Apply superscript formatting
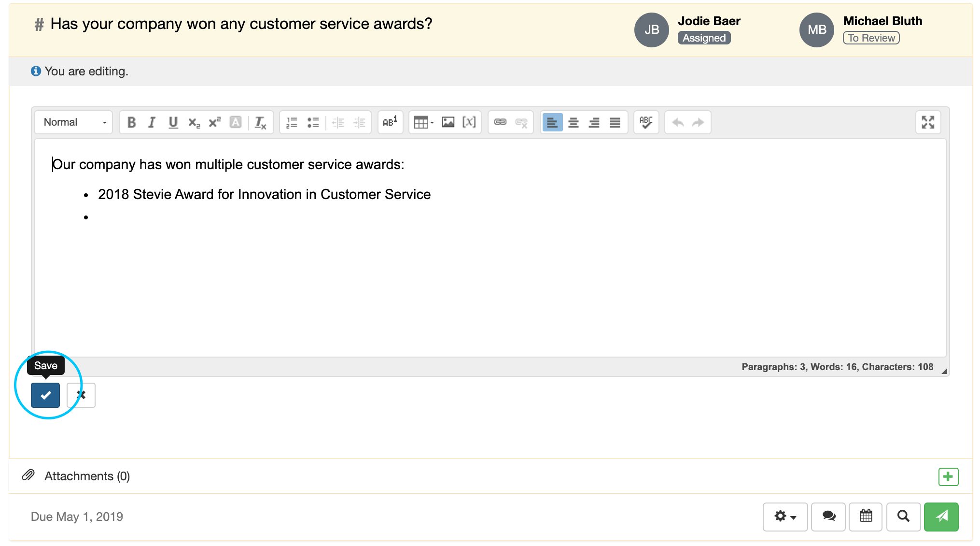The image size is (980, 546). pos(215,122)
